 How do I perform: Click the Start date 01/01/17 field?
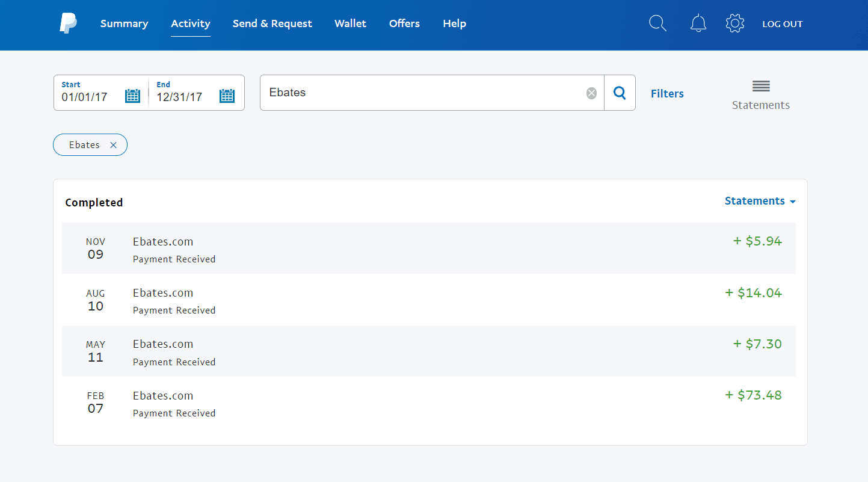[101, 93]
